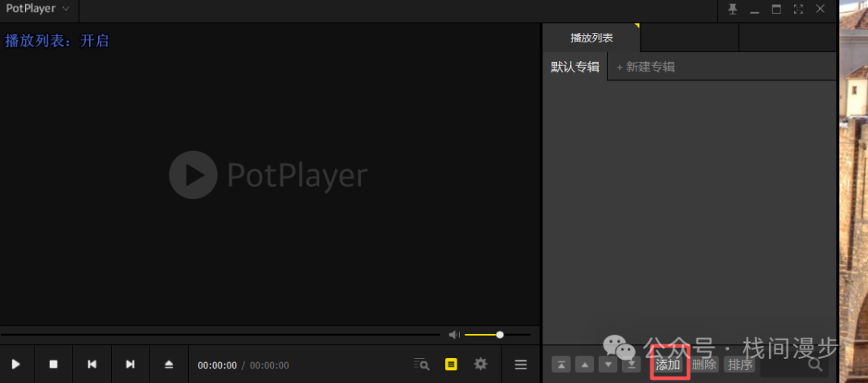868x383 pixels.
Task: Click the 排序 sort button
Action: [740, 365]
